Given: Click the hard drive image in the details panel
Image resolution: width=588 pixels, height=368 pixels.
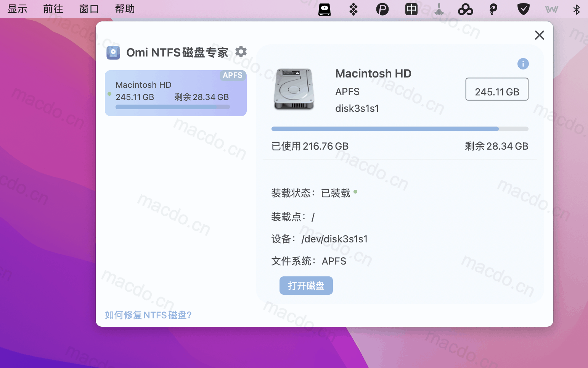Looking at the screenshot, I should tap(294, 89).
